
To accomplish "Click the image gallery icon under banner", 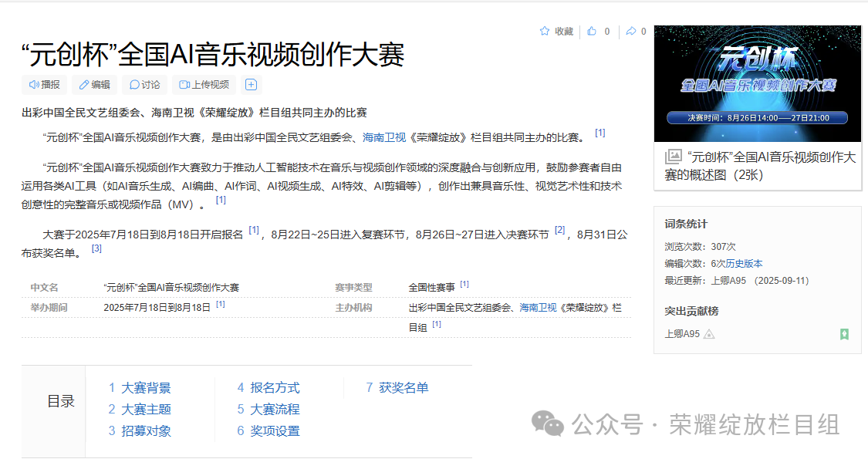I will (x=673, y=157).
